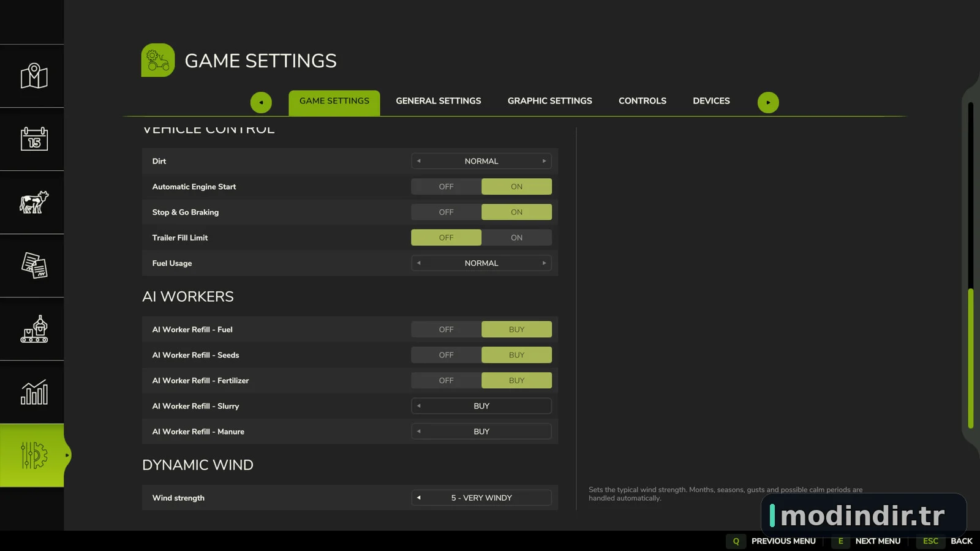Screen dimensions: 980x551
Task: Set Trailer Fill Limit to OFF
Action: tap(446, 238)
